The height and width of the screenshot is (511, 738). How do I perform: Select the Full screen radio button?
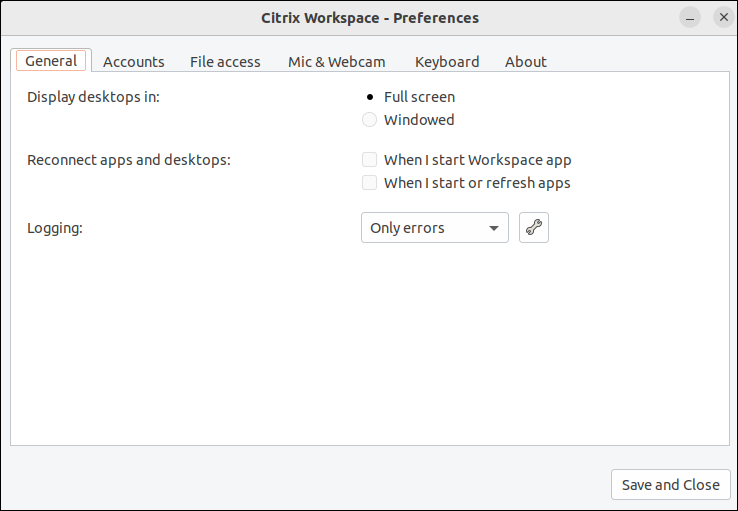[370, 97]
